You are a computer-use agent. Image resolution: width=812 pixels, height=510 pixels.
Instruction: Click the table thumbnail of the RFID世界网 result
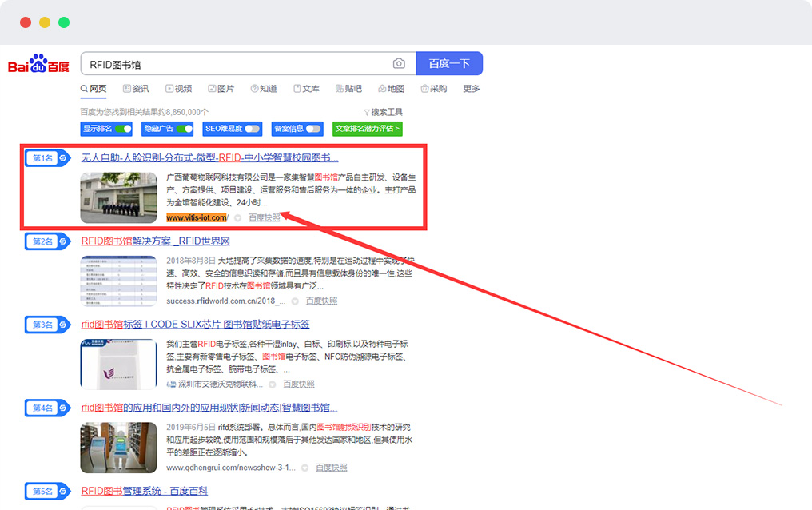pos(118,281)
